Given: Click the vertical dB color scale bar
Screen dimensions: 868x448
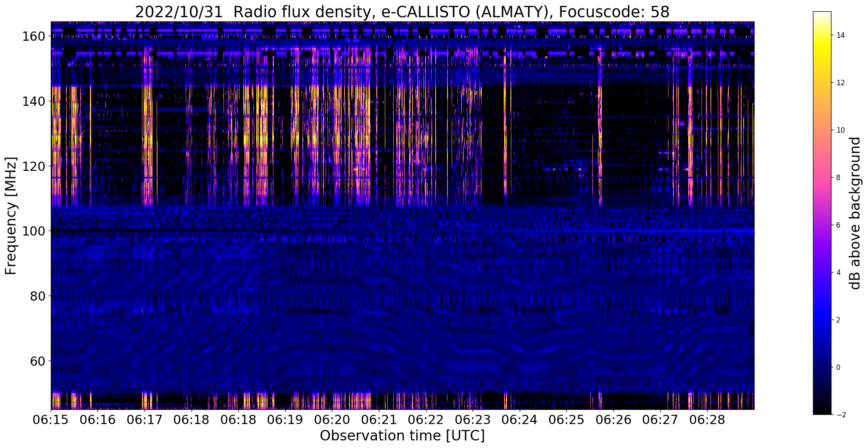Looking at the screenshot, I should coord(822,213).
